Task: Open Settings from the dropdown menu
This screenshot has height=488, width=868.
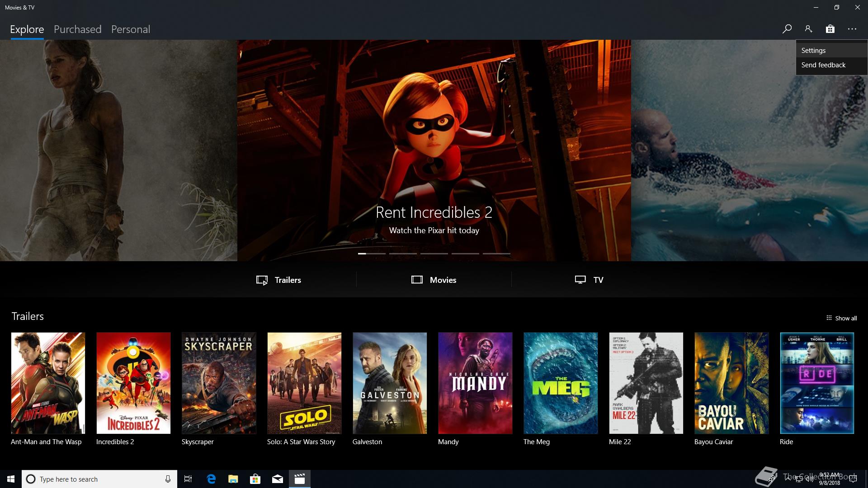Action: (x=831, y=50)
